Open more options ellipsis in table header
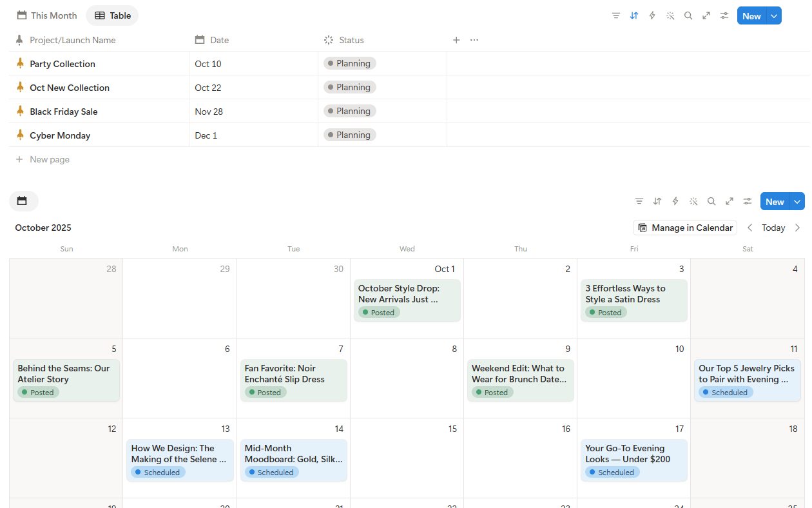The width and height of the screenshot is (812, 508). 474,40
